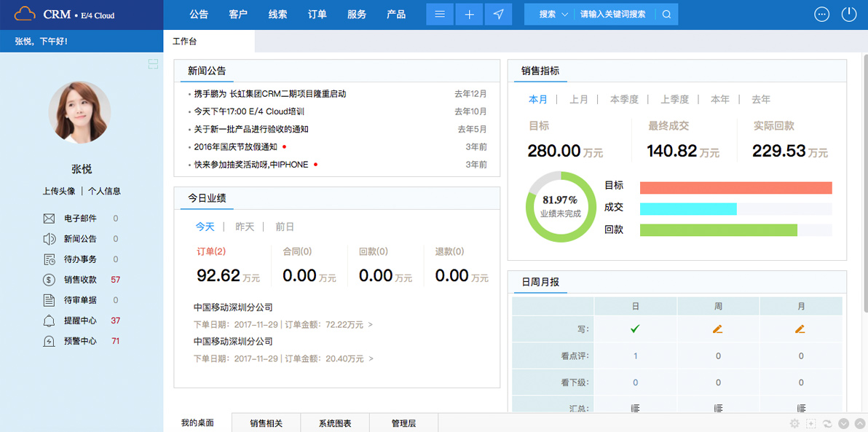Select the 本季度 period filter link
The height and width of the screenshot is (432, 868).
click(623, 99)
